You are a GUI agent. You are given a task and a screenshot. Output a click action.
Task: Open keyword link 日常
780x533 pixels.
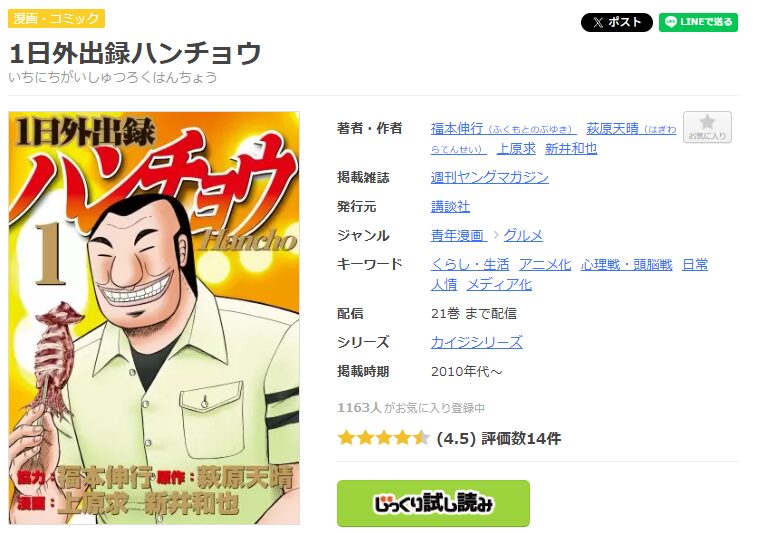695,264
